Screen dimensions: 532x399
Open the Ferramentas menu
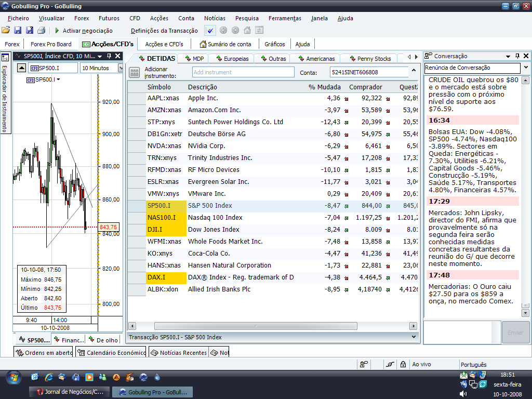click(285, 18)
